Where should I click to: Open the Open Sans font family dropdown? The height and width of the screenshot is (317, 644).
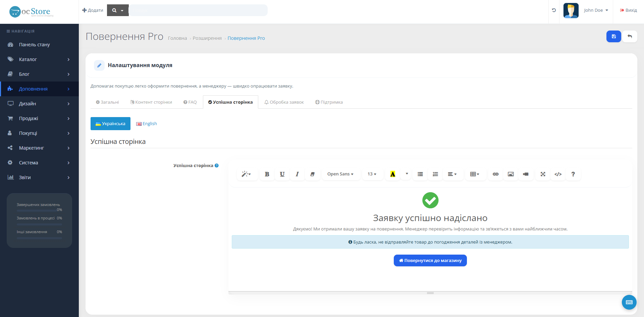[340, 174]
